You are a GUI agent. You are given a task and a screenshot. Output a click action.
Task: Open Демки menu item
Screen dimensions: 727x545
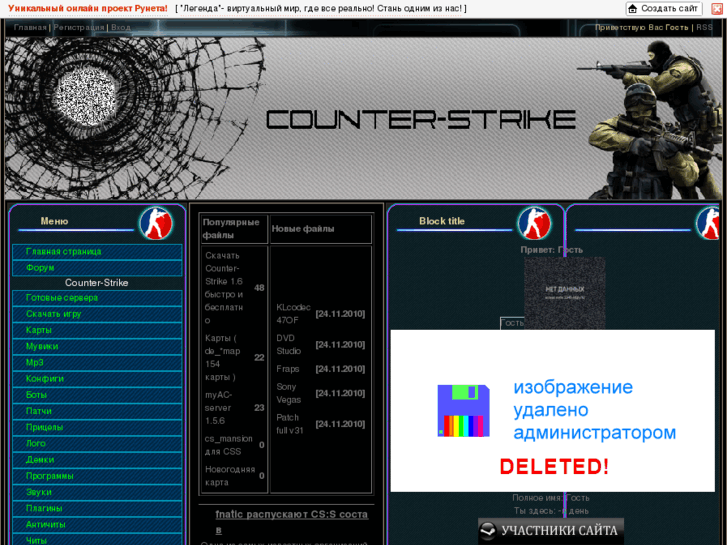click(97, 460)
